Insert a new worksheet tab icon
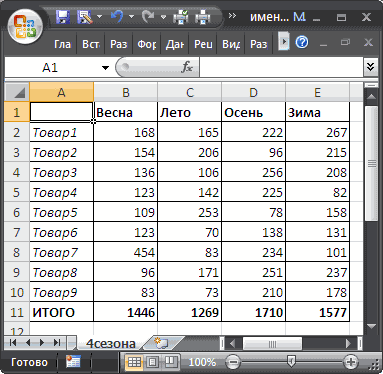 pyautogui.click(x=163, y=343)
